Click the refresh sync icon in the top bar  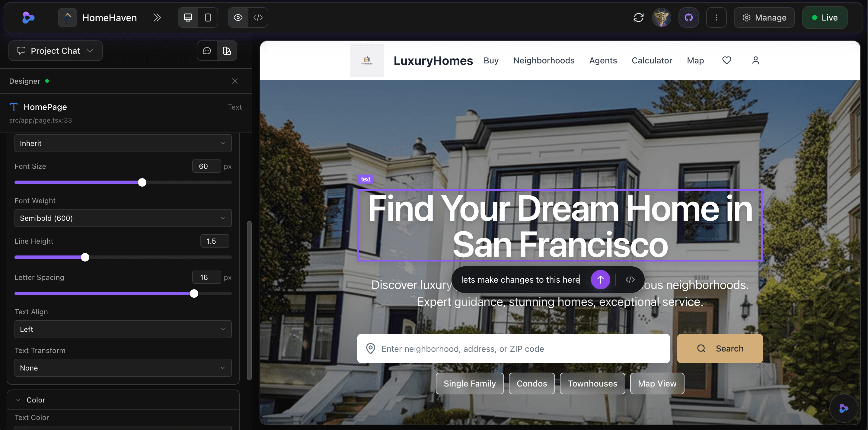pos(639,17)
